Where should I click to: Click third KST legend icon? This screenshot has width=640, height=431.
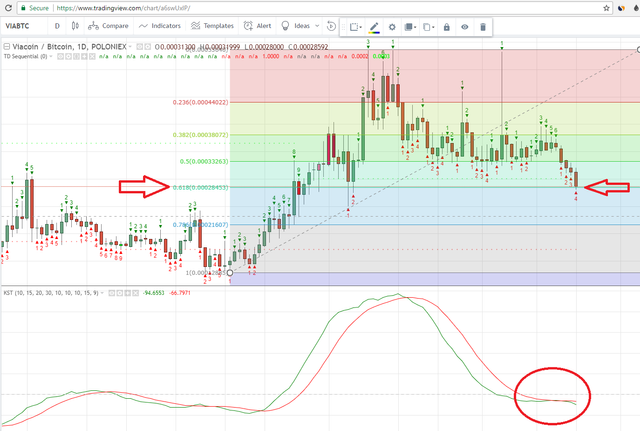click(x=127, y=293)
